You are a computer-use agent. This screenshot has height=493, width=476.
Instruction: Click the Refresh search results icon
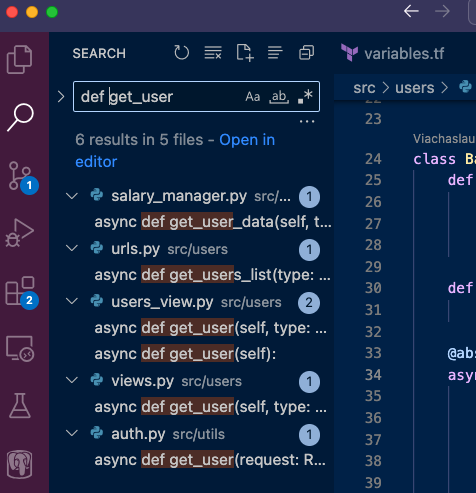[182, 53]
